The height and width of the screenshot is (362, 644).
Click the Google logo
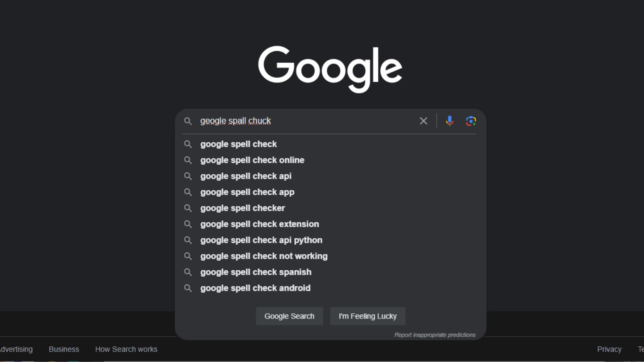(331, 68)
